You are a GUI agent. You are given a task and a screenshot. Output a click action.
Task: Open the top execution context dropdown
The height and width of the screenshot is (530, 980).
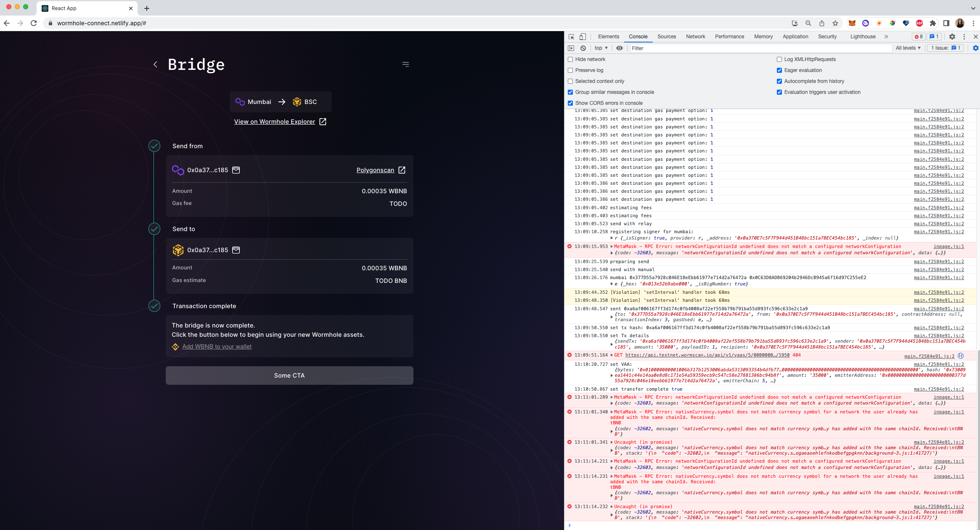601,48
